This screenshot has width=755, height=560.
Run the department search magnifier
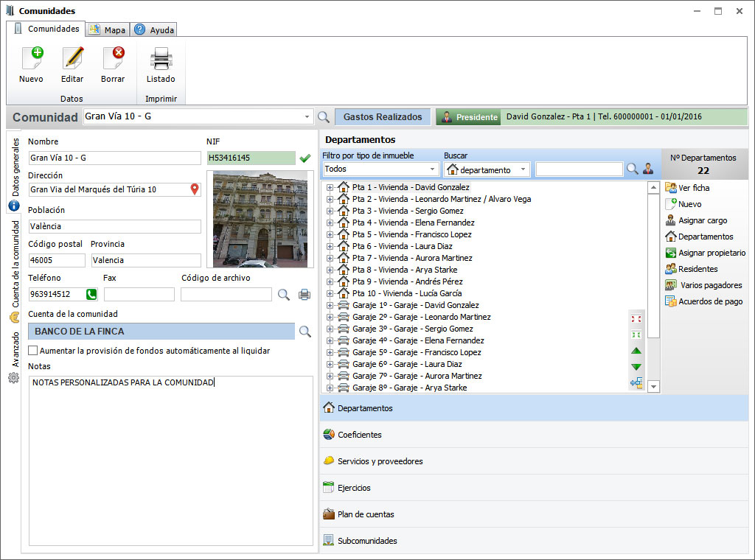click(x=632, y=169)
